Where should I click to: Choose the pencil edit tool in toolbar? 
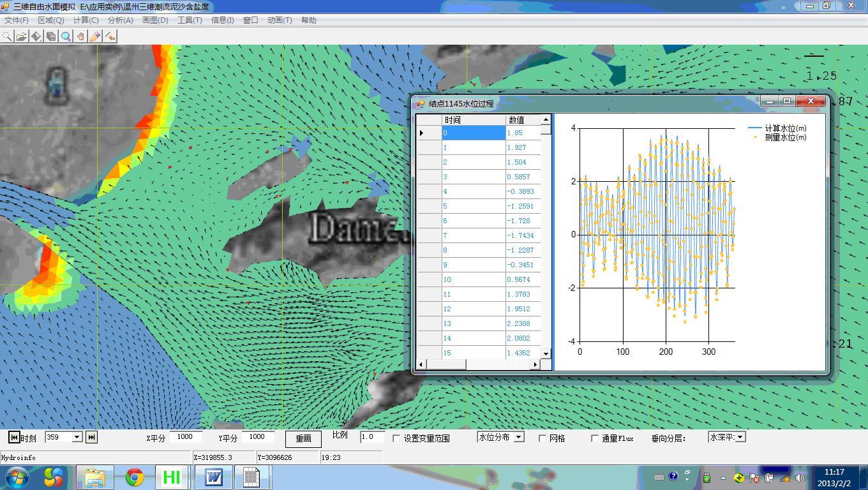tap(95, 36)
